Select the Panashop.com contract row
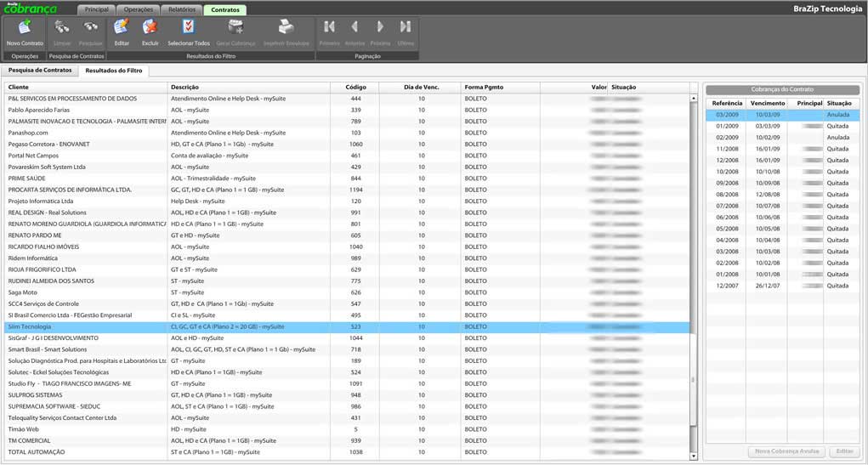This screenshot has width=868, height=465. pyautogui.click(x=347, y=133)
